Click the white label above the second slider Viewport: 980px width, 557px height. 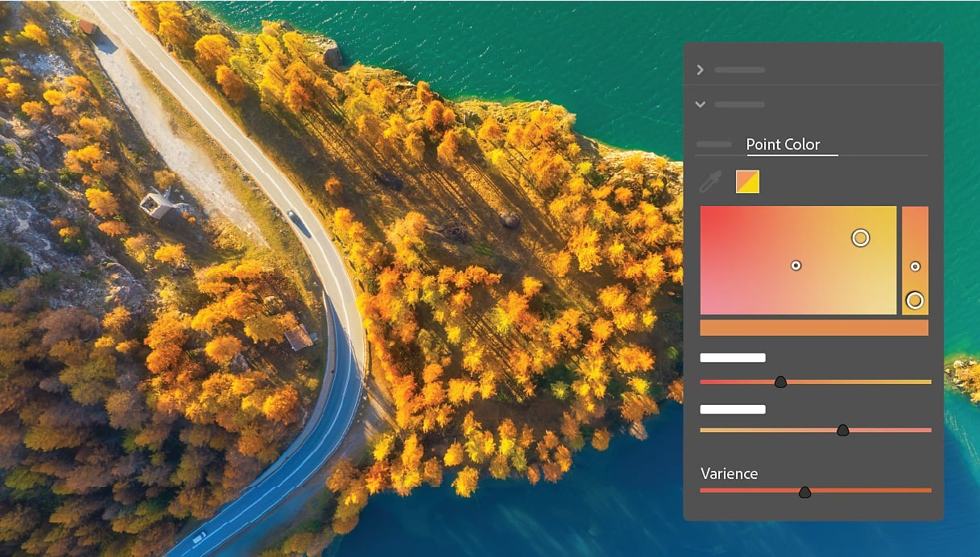tap(733, 409)
